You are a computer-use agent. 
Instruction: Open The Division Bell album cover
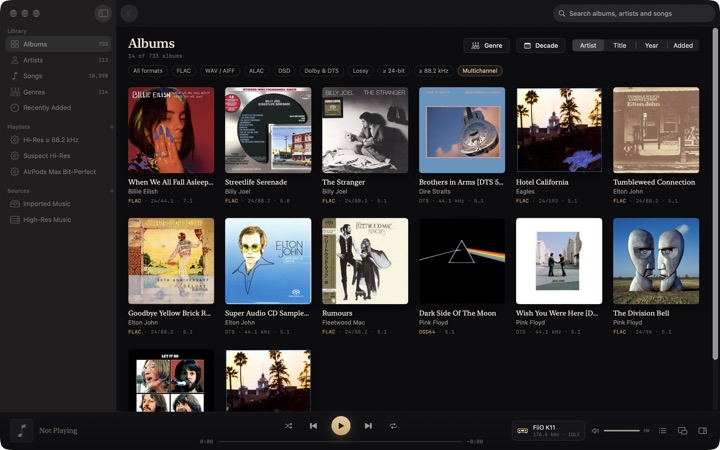tap(656, 261)
